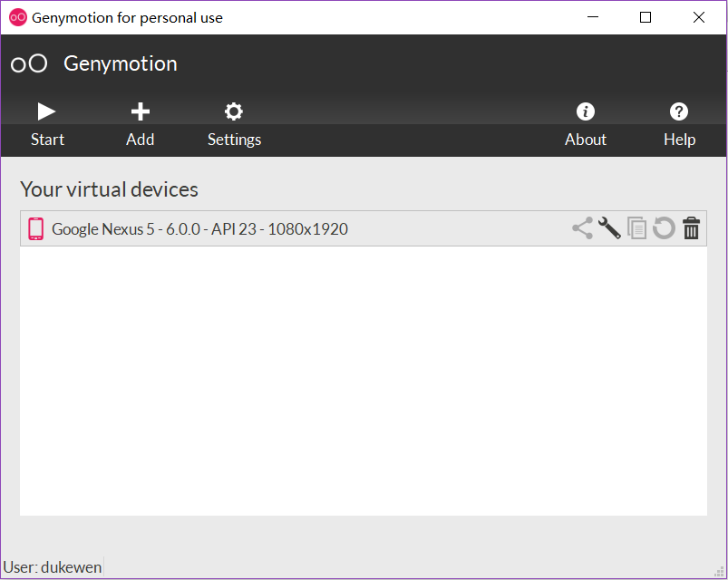Click the pink phone icon of Nexus 5
The height and width of the screenshot is (580, 728).
point(35,228)
